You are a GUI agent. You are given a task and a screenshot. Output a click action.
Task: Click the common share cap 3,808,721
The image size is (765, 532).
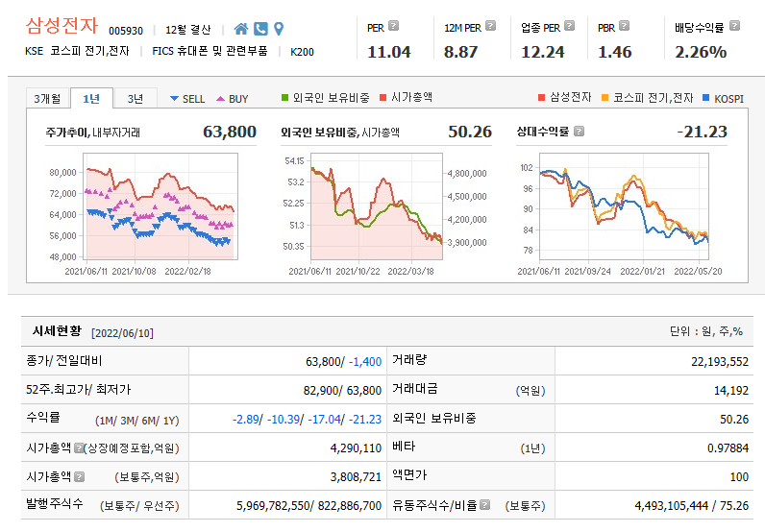[x=356, y=477]
